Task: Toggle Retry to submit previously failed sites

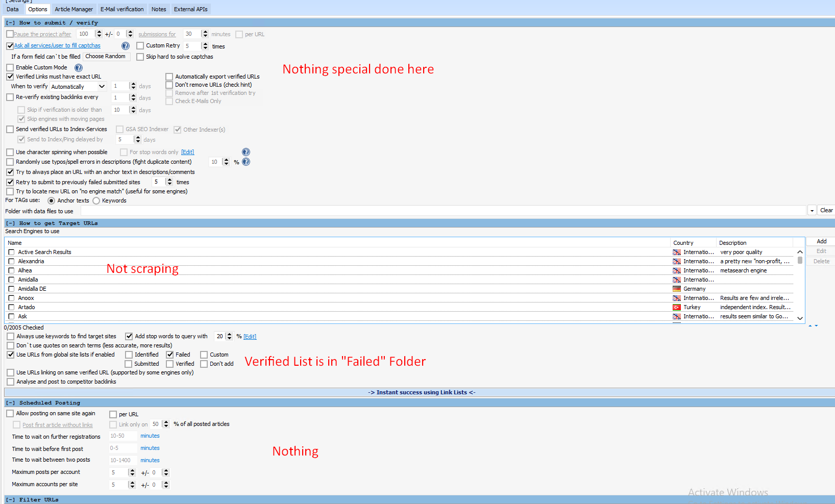Action: pyautogui.click(x=10, y=182)
